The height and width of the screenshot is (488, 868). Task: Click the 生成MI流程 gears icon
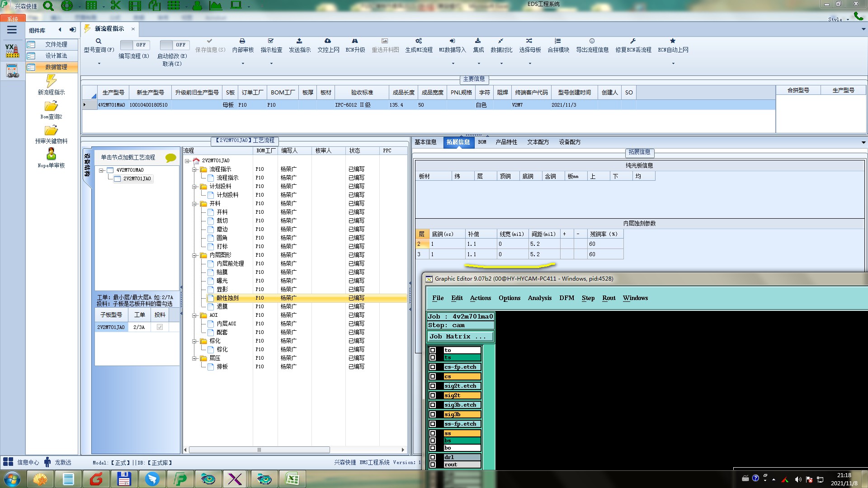coord(419,41)
